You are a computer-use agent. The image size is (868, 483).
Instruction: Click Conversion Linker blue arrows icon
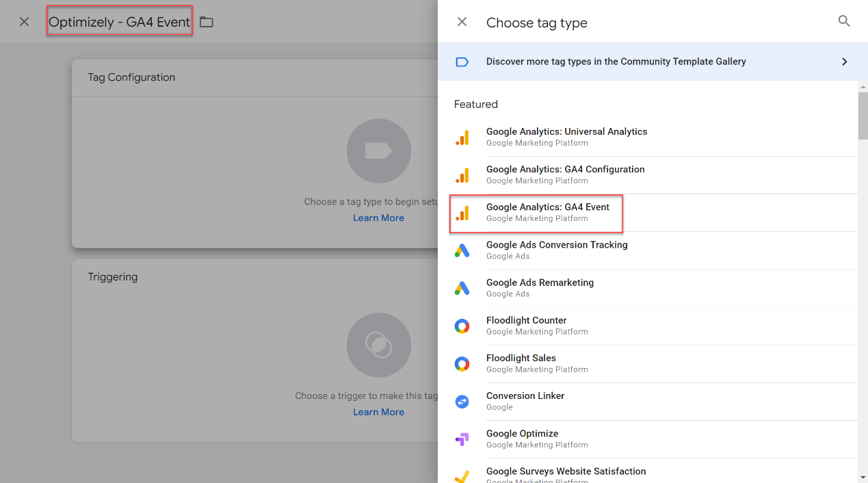coord(462,402)
